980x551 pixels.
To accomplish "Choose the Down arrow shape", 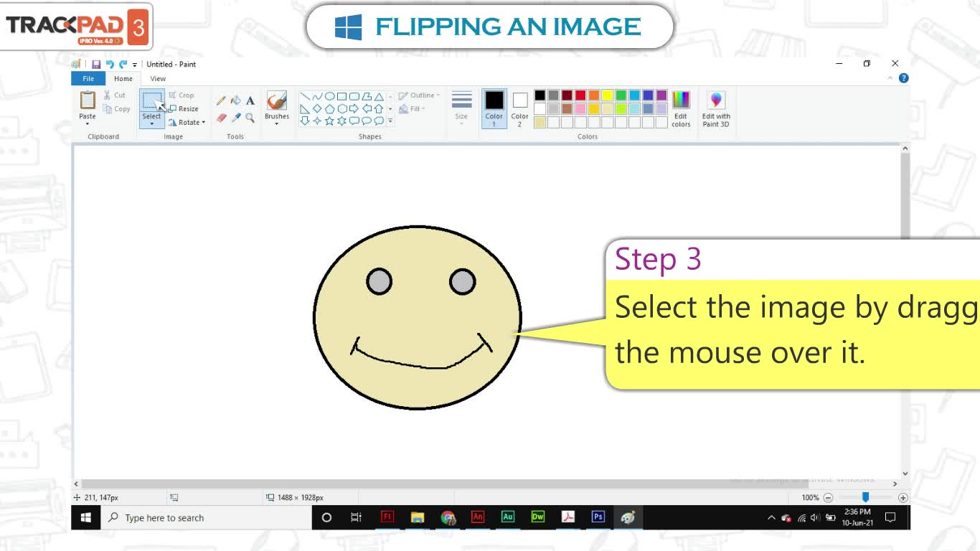I will click(305, 121).
